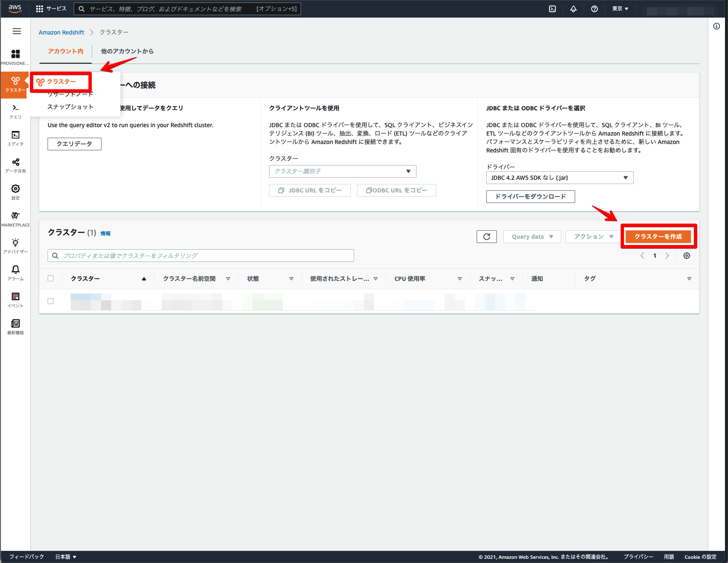Open the language selector in the footer
This screenshot has width=728, height=563.
[x=66, y=557]
